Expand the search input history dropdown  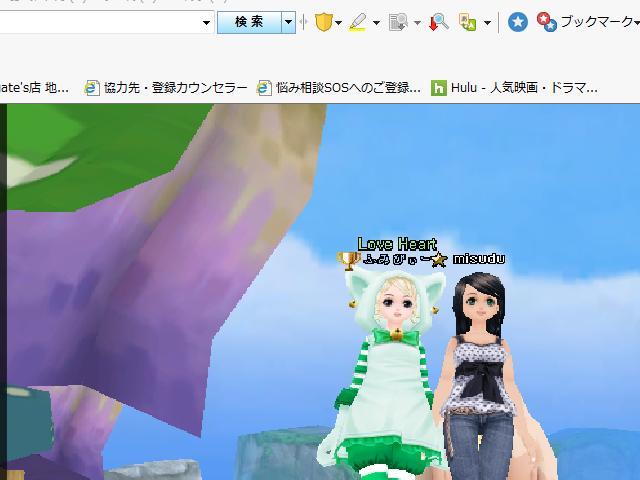point(207,22)
